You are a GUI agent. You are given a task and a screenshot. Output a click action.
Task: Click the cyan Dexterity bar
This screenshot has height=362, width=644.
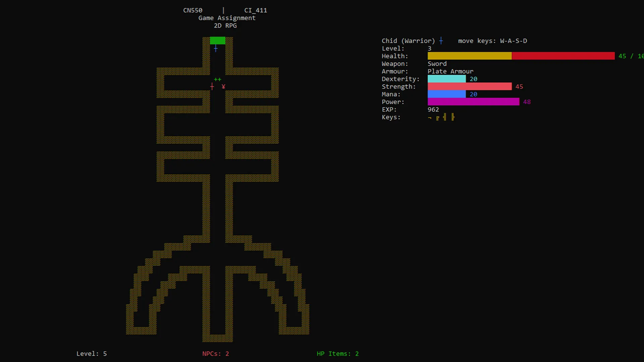(x=447, y=79)
